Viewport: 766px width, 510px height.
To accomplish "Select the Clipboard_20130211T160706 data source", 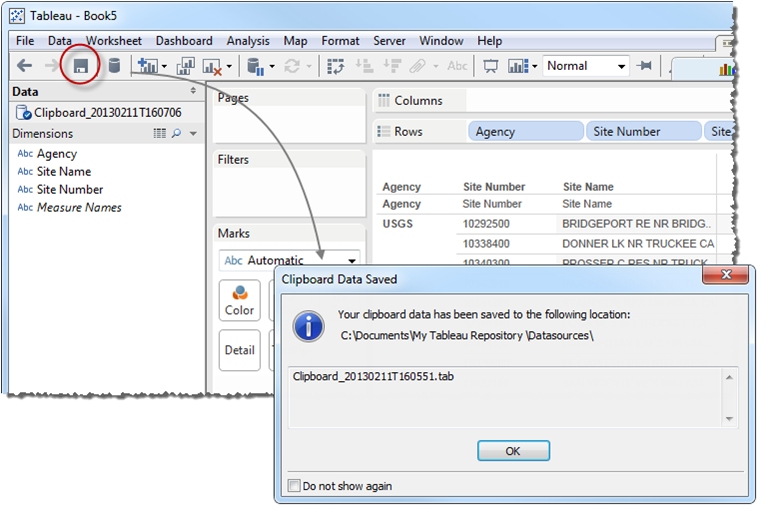I will pos(107,113).
